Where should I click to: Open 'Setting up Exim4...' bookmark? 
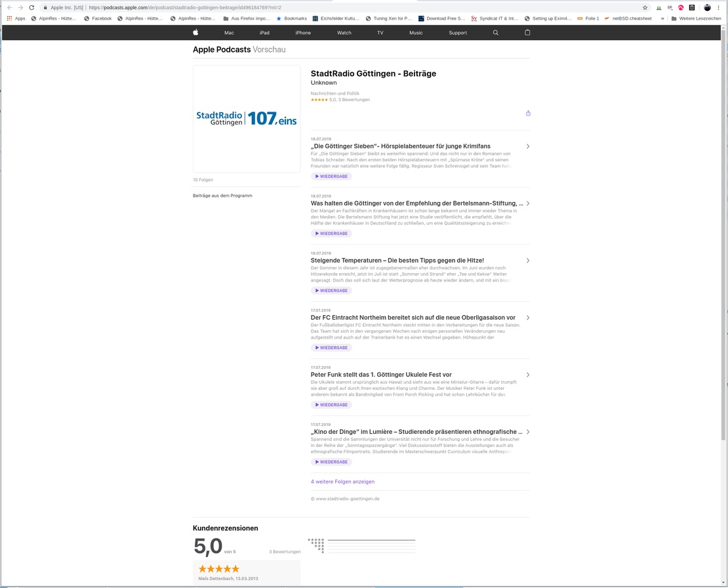click(x=548, y=18)
